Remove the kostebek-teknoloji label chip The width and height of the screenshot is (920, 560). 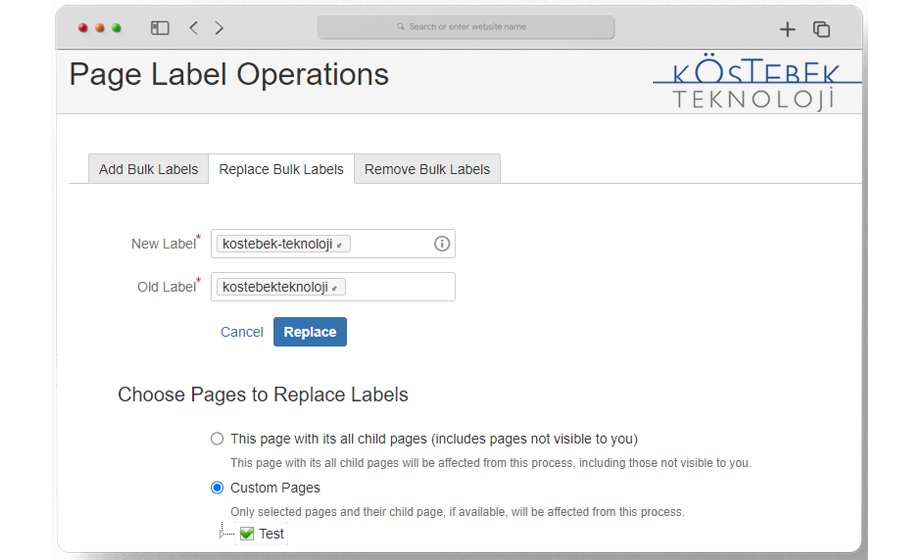(340, 245)
